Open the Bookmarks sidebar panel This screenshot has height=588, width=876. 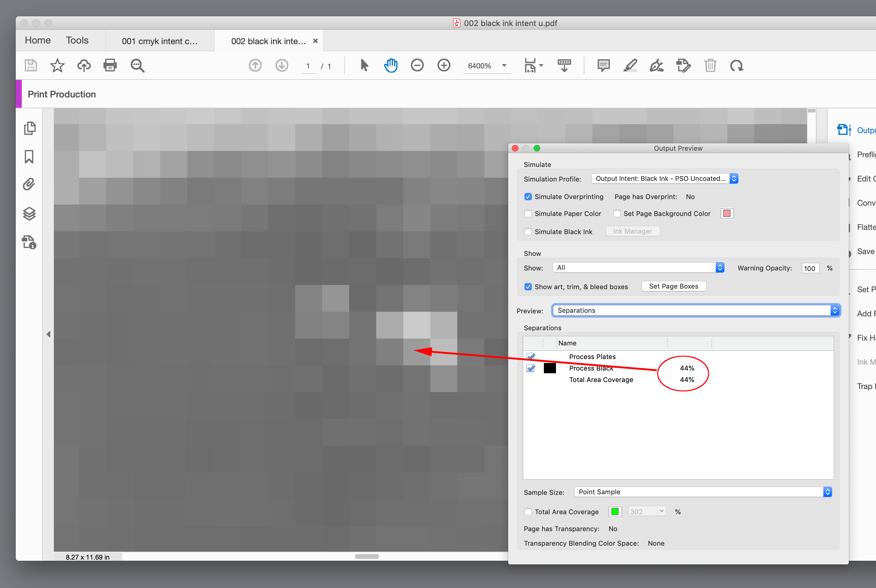pyautogui.click(x=29, y=157)
